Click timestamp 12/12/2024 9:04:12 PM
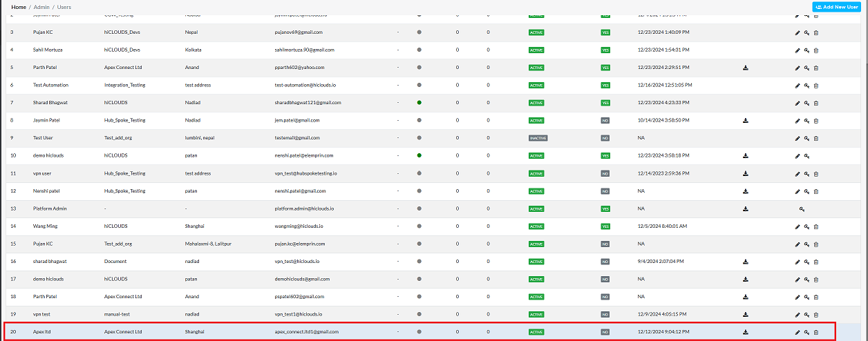Viewport: 868px width, 341px height. point(664,331)
